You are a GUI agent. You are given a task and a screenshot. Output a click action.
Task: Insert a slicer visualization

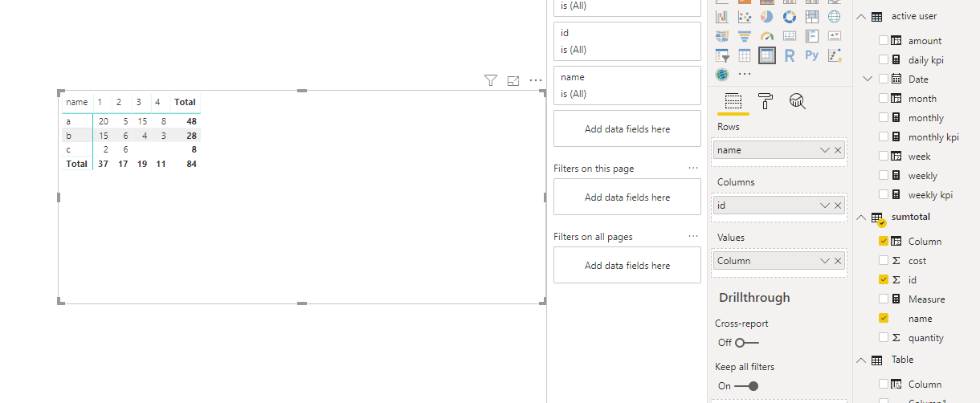(x=722, y=55)
